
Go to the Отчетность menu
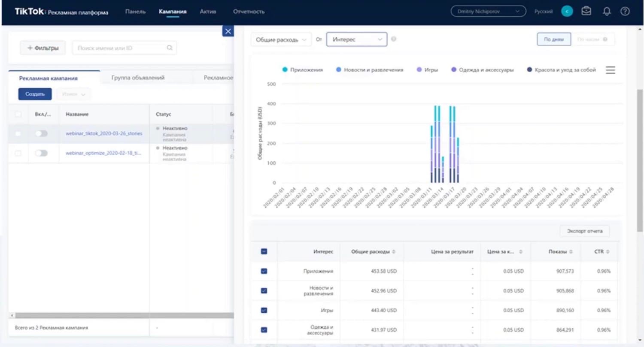click(x=249, y=12)
